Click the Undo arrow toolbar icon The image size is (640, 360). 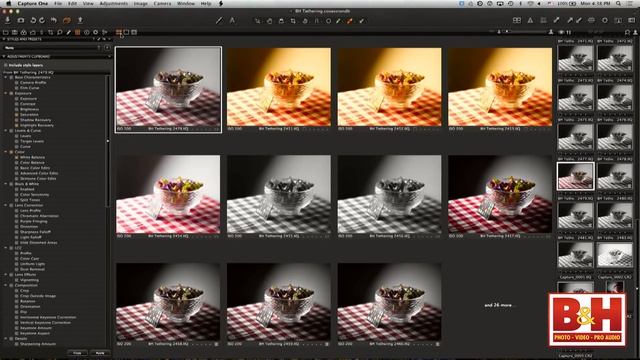coord(53,20)
